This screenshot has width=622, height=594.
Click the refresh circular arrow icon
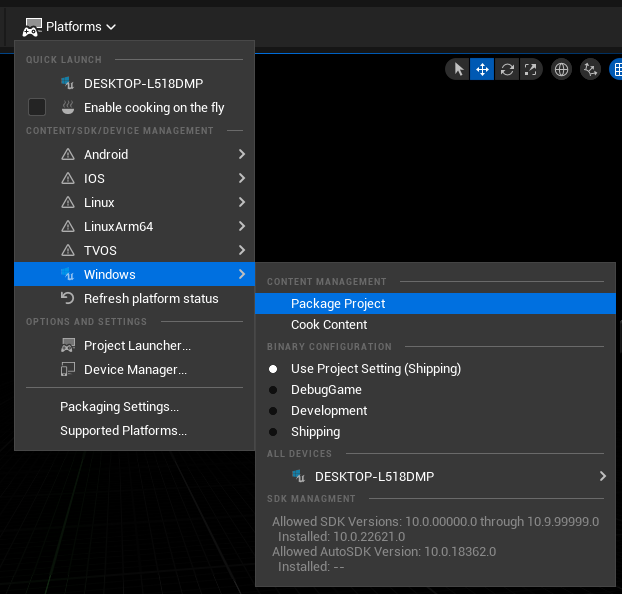pyautogui.click(x=67, y=298)
